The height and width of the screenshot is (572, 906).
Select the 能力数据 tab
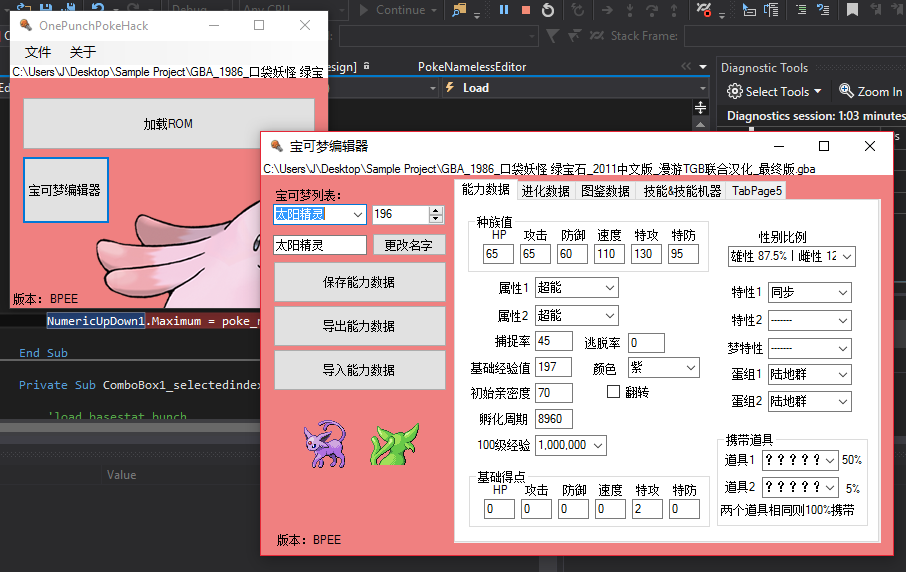click(485, 190)
